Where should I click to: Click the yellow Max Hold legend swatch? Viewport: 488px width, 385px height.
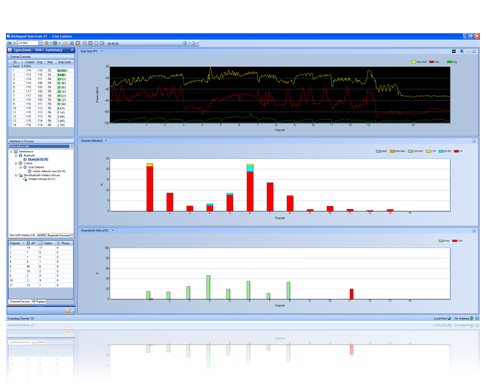pos(414,62)
